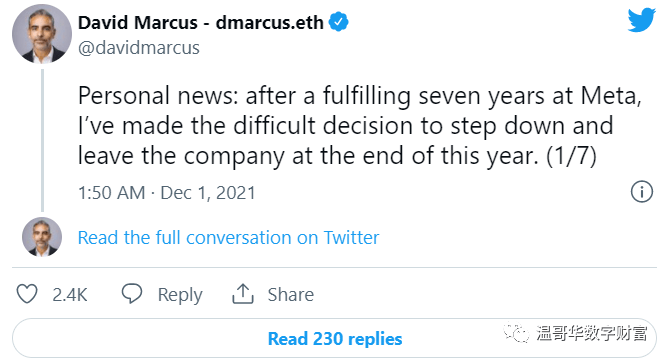Viewport: 669px width, 362px height.
Task: Click the tweet text about leaving Meta
Action: click(x=359, y=126)
